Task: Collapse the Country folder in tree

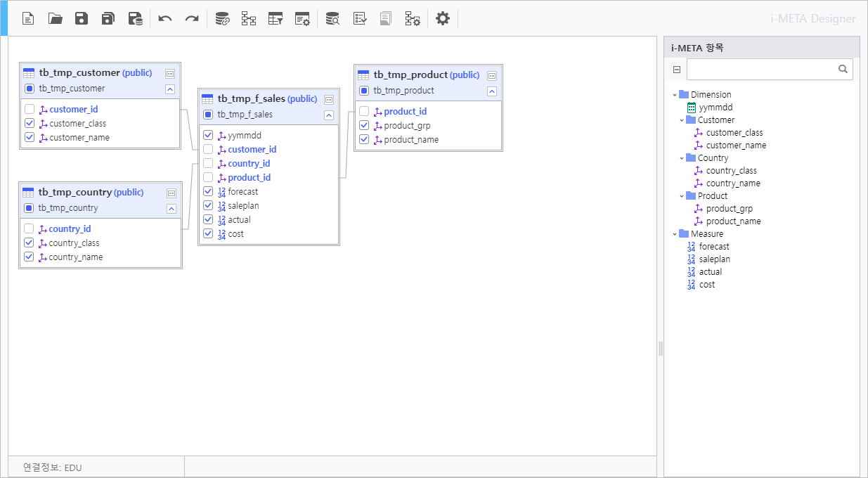Action: point(682,158)
